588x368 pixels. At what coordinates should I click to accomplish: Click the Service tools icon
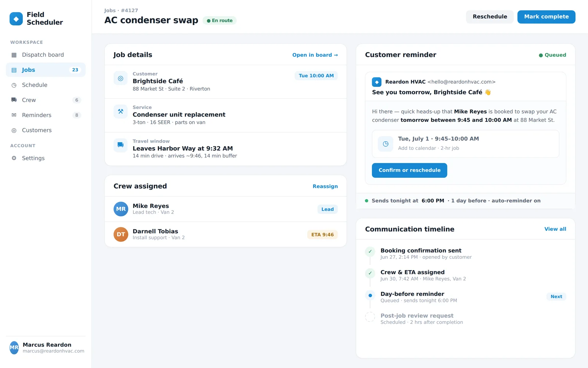click(121, 112)
